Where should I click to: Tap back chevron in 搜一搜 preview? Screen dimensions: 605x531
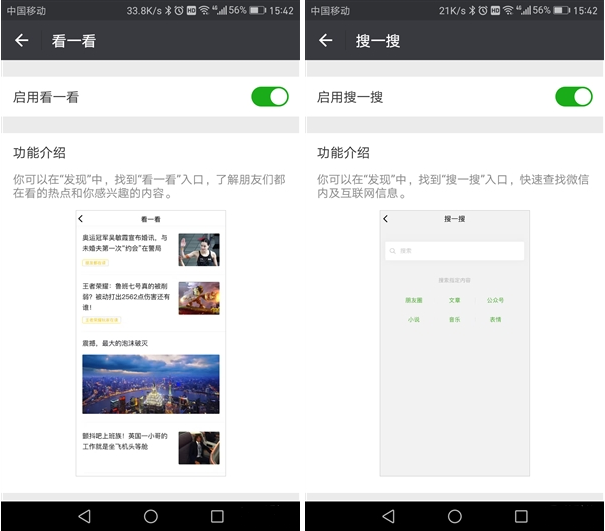385,219
